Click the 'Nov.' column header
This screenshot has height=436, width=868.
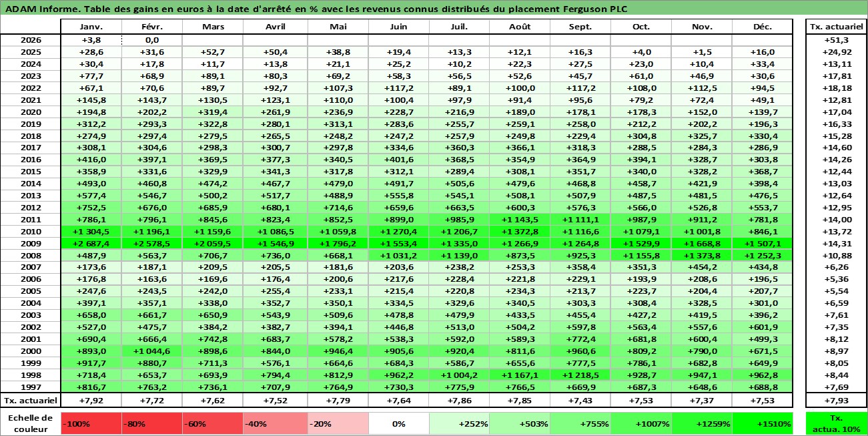tap(702, 27)
